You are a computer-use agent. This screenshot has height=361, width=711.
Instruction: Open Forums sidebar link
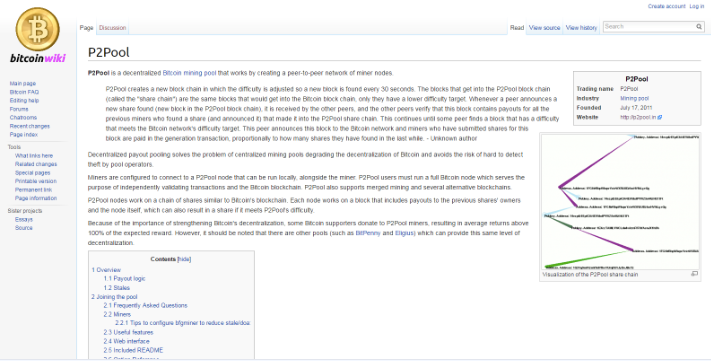(19, 109)
